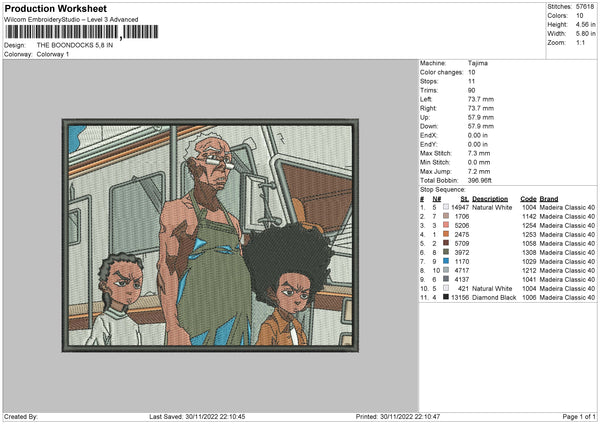This screenshot has height=424, width=600.
Task: Click the Max Jump value 7.2 mm
Action: (x=479, y=171)
